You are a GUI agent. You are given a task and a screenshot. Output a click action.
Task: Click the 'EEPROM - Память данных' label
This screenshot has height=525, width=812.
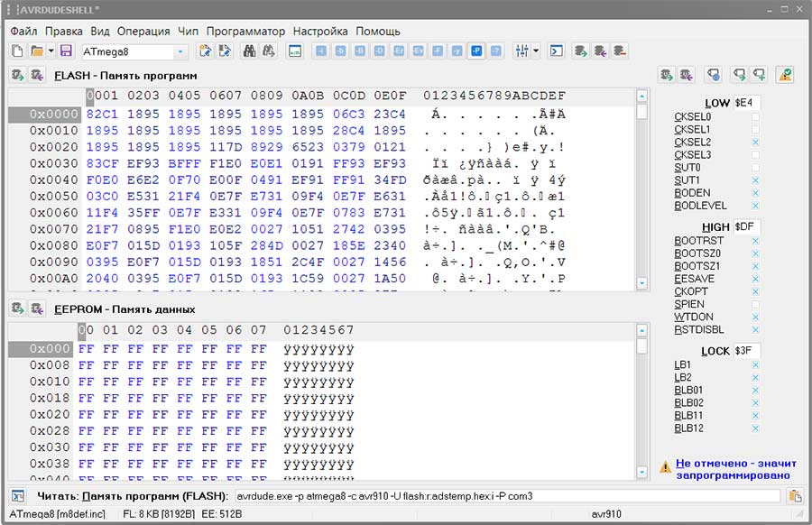click(125, 309)
